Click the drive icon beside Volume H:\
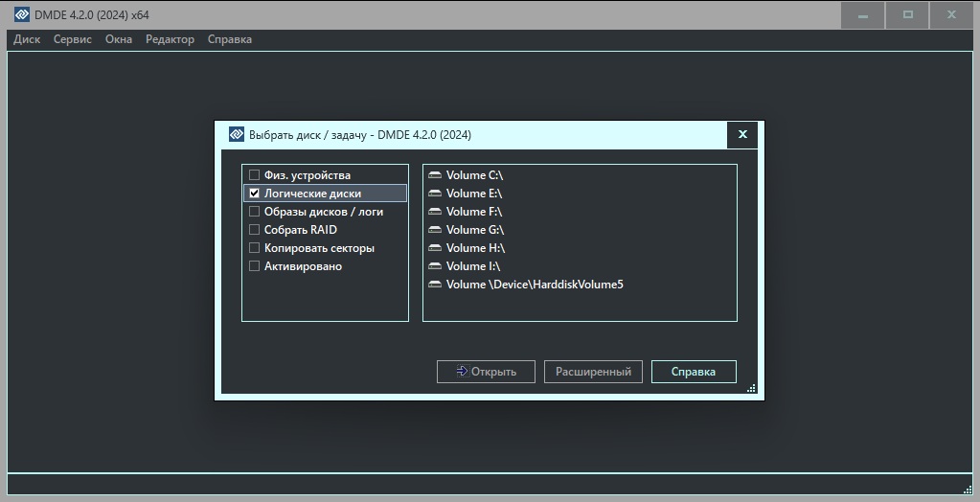 436,248
